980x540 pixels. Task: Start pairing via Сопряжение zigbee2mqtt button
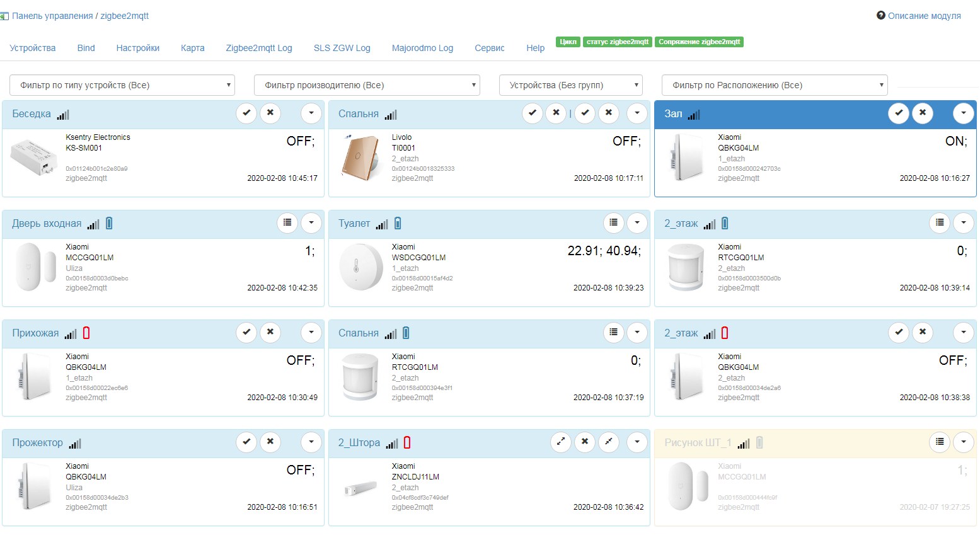click(x=700, y=42)
